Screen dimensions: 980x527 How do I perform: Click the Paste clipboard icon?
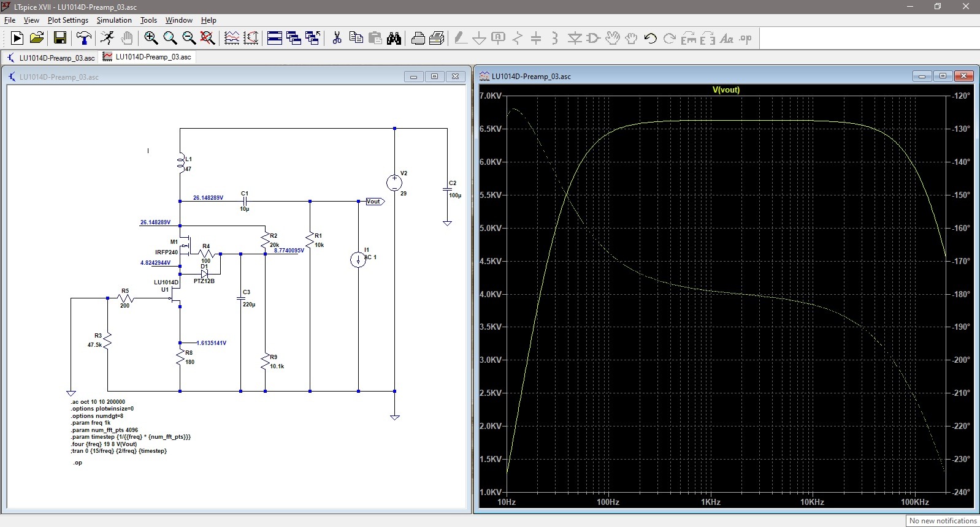click(375, 39)
